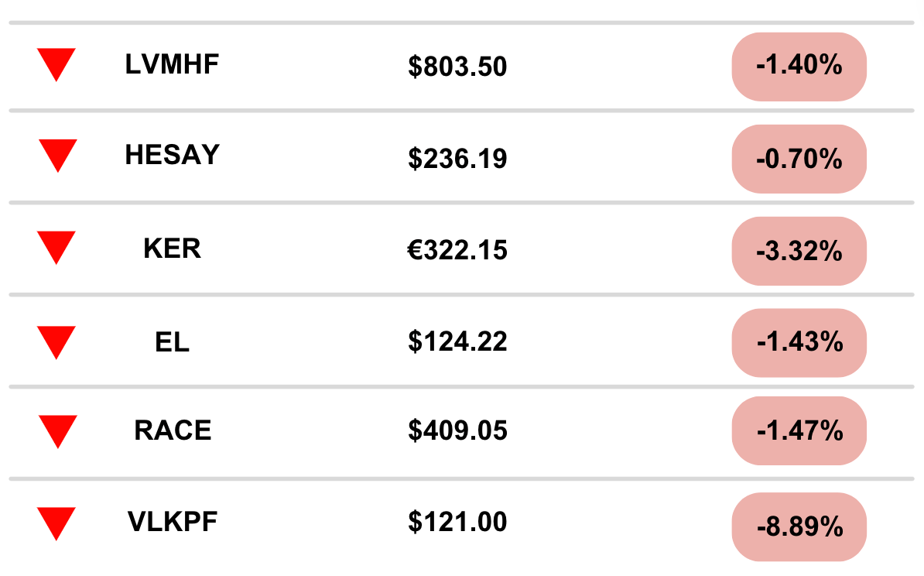Open the HESAY ticker symbol
This screenshot has width=924, height=576.
point(172,156)
